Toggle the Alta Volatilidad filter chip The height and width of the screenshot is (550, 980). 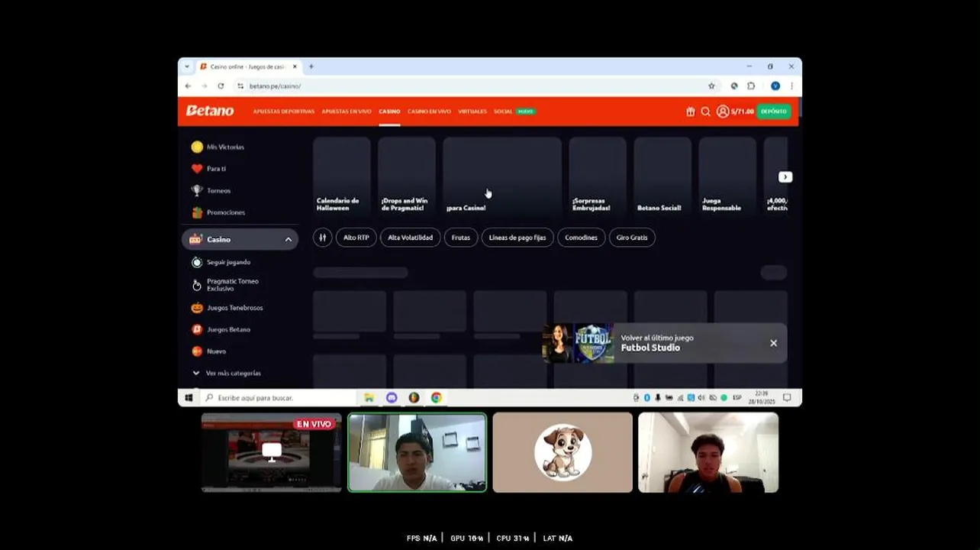pyautogui.click(x=411, y=238)
